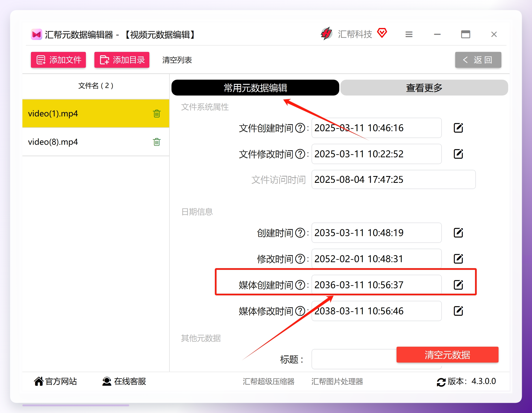Open the hamburger menu icon

409,34
